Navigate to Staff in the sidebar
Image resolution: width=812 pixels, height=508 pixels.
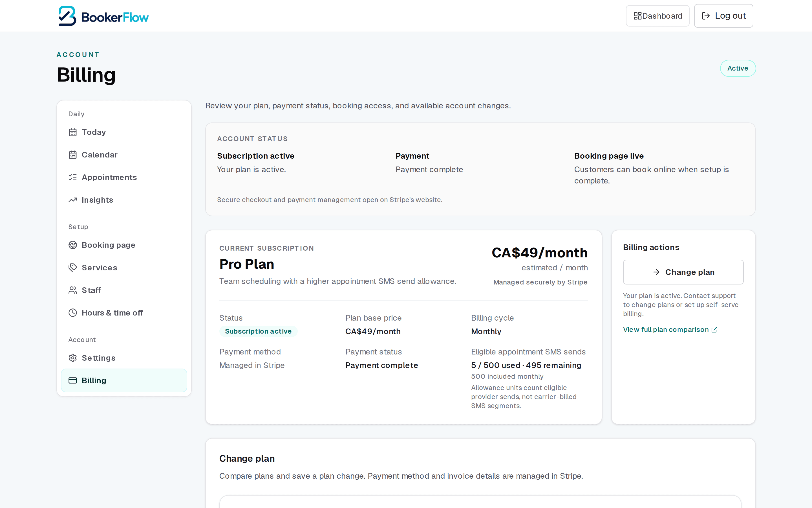point(124,290)
